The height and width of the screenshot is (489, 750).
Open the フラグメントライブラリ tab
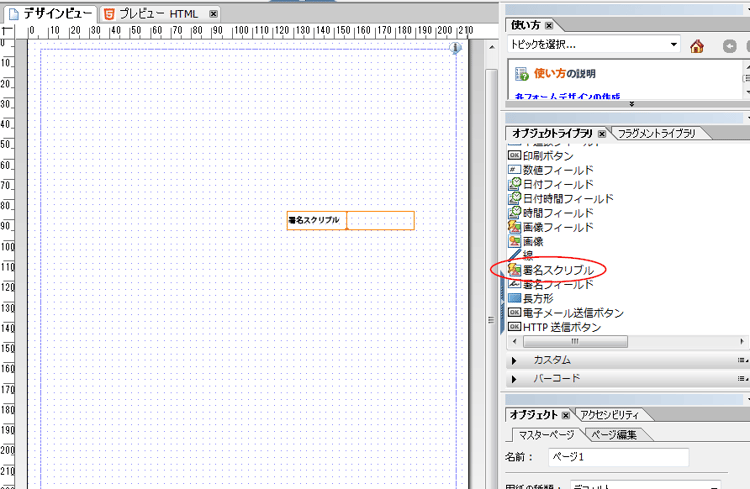[656, 133]
